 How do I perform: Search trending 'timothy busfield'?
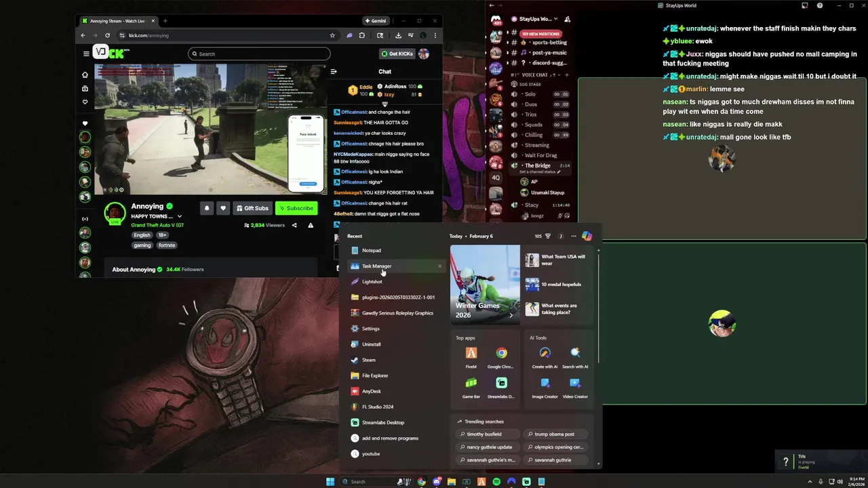point(487,434)
